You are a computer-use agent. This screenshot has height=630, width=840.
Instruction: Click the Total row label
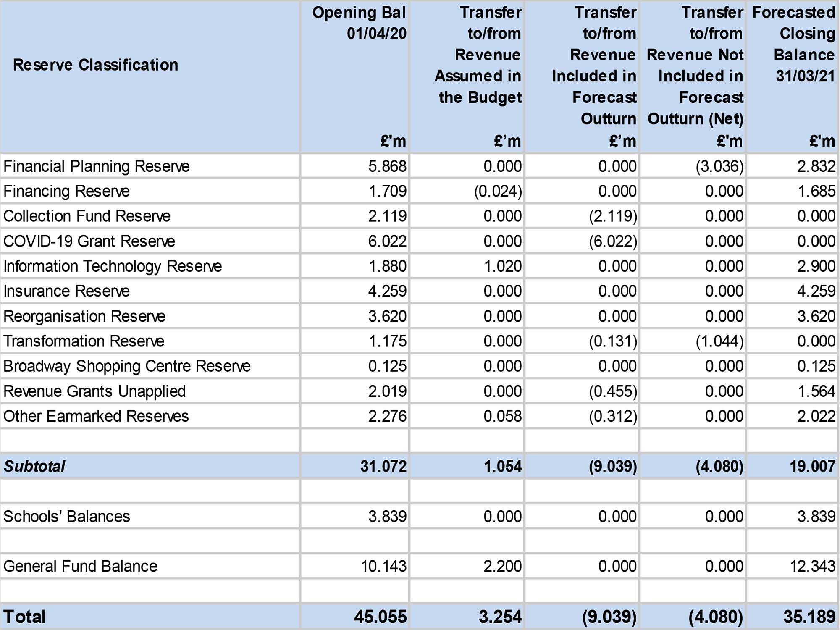[x=24, y=617]
